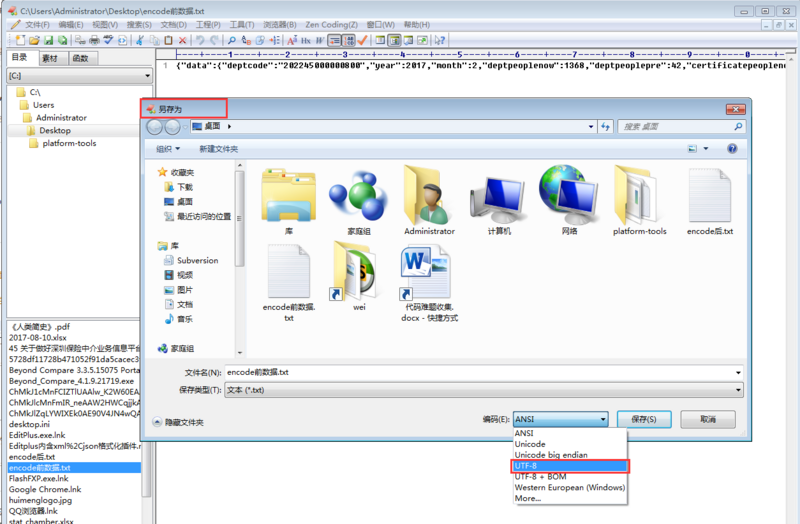
Task: Open the 保存类型 file type dropdown
Action: point(484,390)
